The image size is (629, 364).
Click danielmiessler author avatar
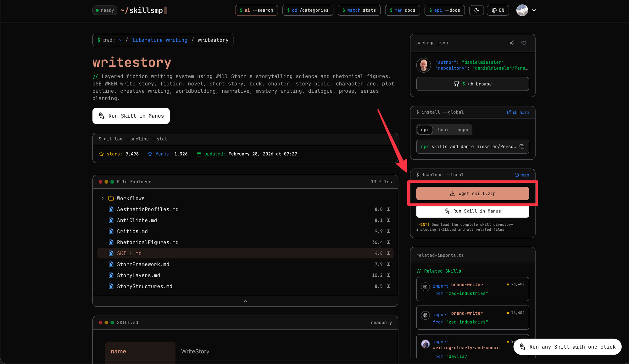(424, 65)
